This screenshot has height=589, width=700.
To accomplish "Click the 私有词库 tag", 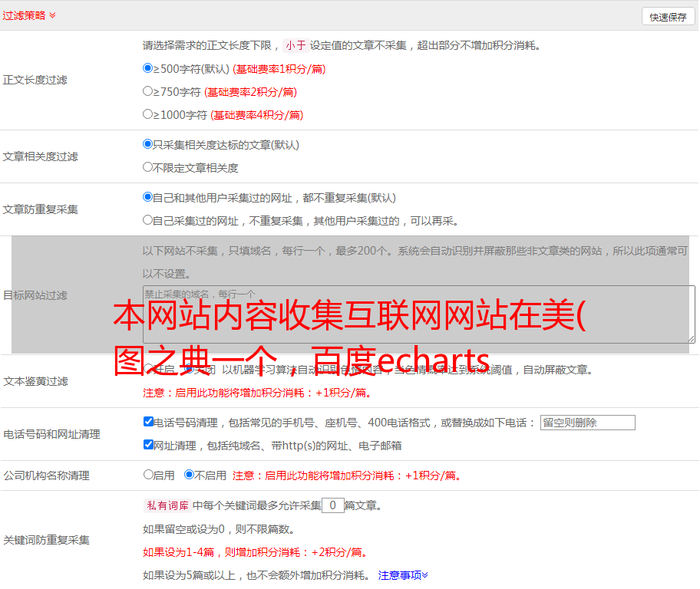I will [167, 505].
